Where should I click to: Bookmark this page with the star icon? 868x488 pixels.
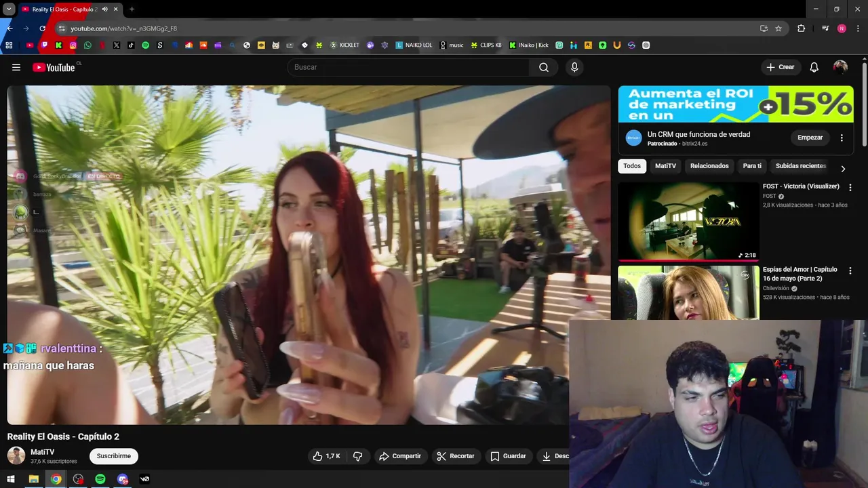(778, 28)
